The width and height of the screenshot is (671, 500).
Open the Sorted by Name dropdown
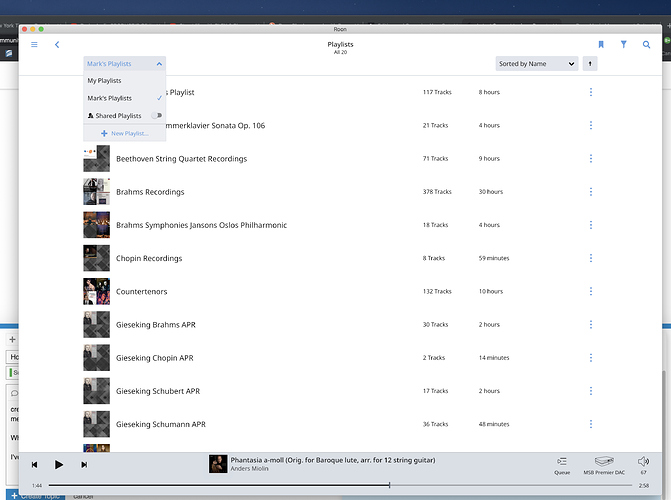pos(537,64)
